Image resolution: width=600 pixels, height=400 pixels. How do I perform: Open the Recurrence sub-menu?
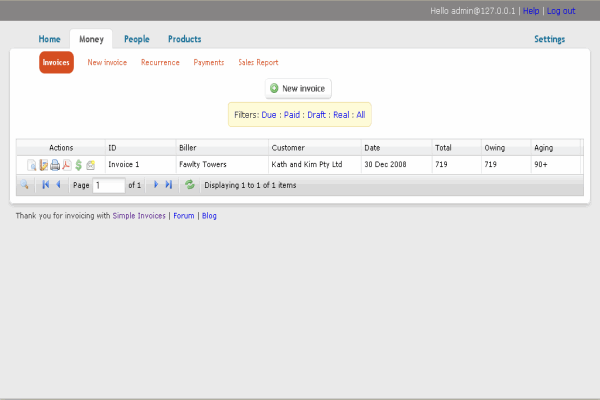[160, 62]
